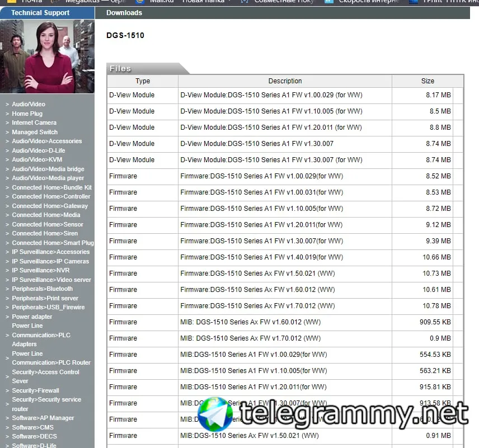
Task: Open Power Line Communication>PLC Router link
Action: (51, 358)
